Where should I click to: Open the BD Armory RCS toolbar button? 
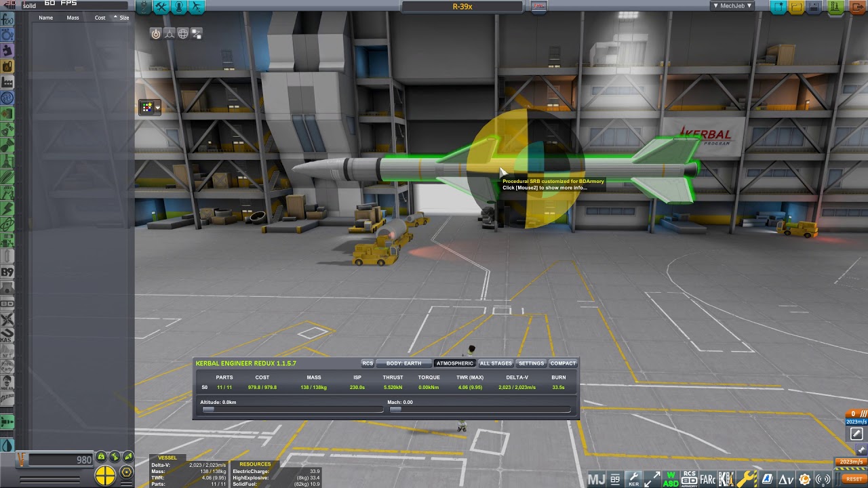(x=689, y=479)
